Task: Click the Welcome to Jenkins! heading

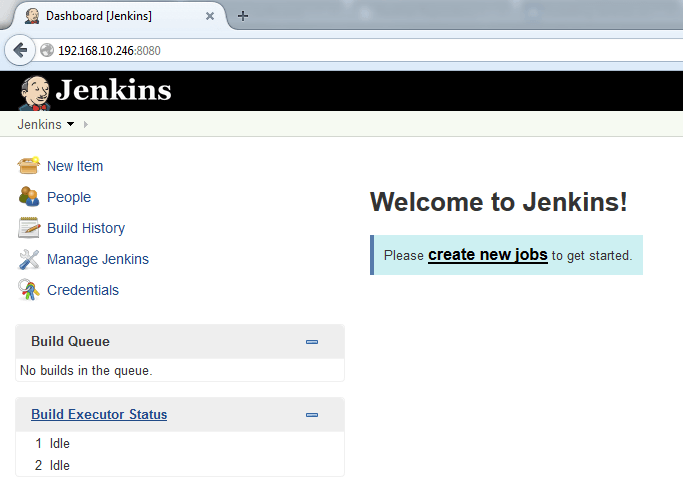Action: coord(499,202)
